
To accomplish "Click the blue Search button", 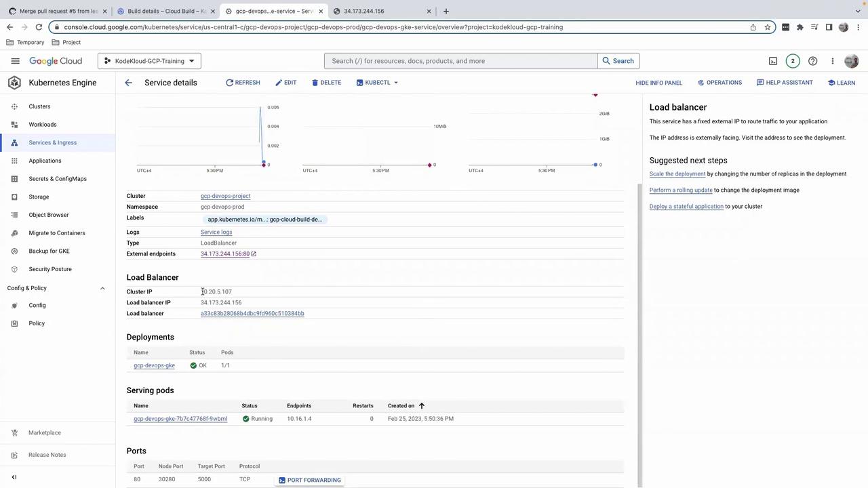I will coord(618,61).
